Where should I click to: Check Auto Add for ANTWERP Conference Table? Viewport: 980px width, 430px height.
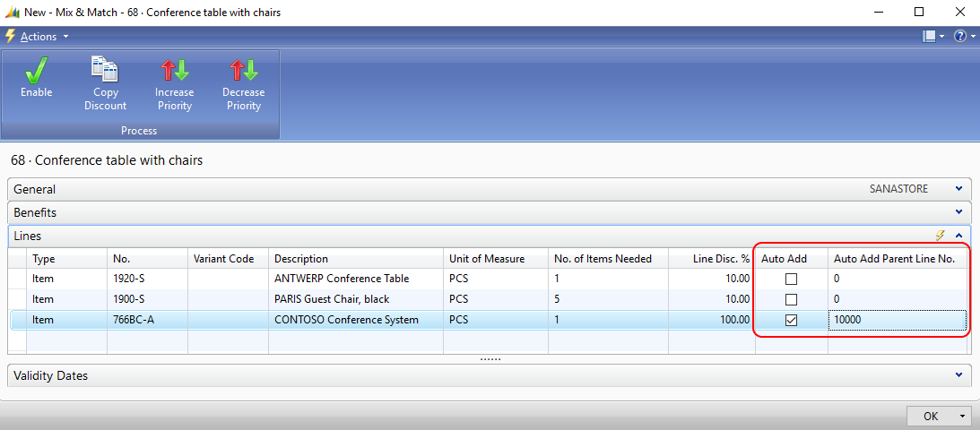click(791, 279)
